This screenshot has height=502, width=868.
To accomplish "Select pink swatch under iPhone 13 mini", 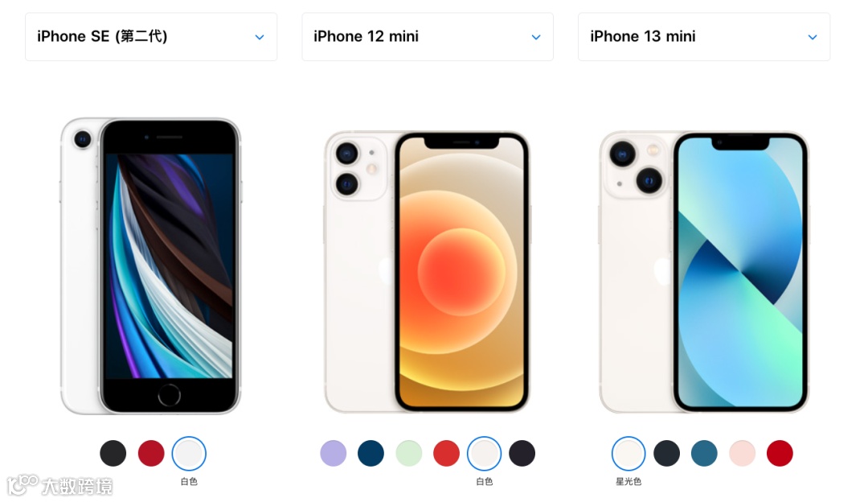I will [x=743, y=453].
